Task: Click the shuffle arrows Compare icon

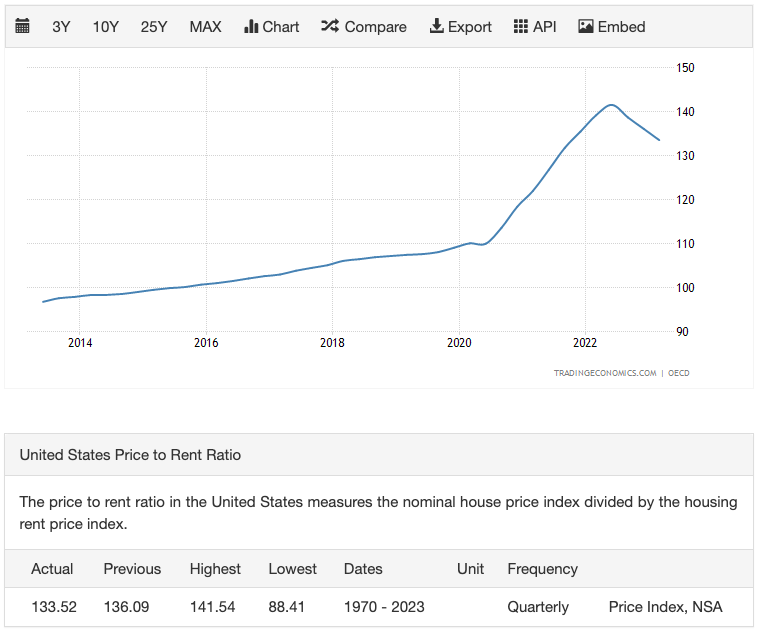Action: tap(330, 26)
